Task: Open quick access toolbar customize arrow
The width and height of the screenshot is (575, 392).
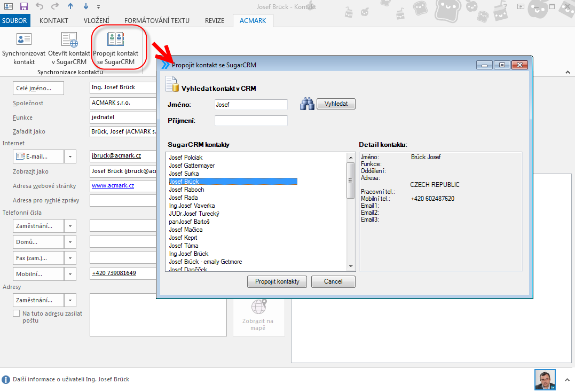Action: pos(98,6)
